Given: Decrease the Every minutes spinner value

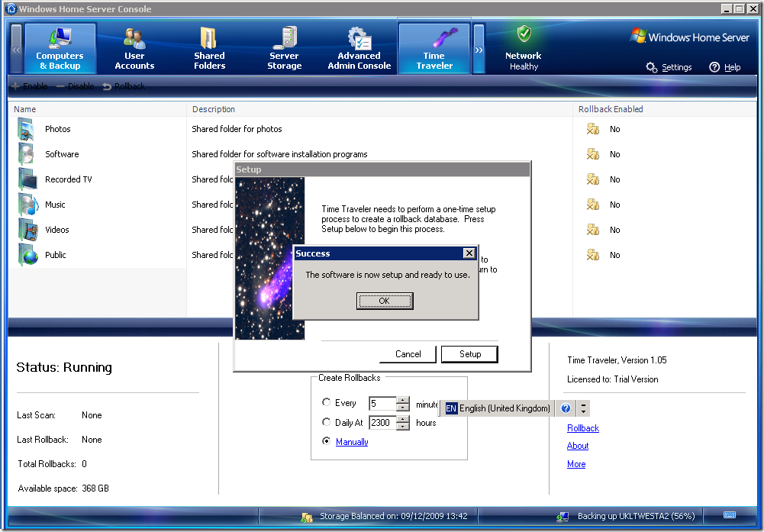Looking at the screenshot, I should pyautogui.click(x=403, y=408).
